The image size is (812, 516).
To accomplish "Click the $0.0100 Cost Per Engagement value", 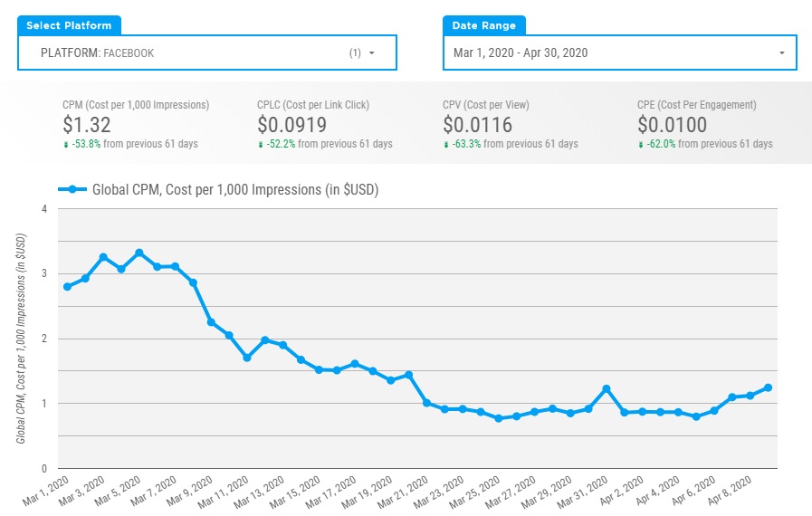I will point(672,125).
